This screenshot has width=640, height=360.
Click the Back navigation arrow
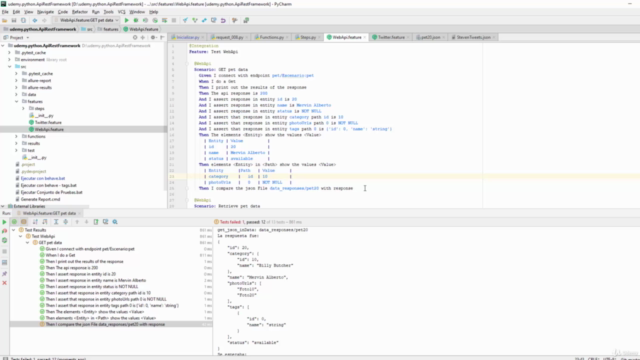pos(35,20)
